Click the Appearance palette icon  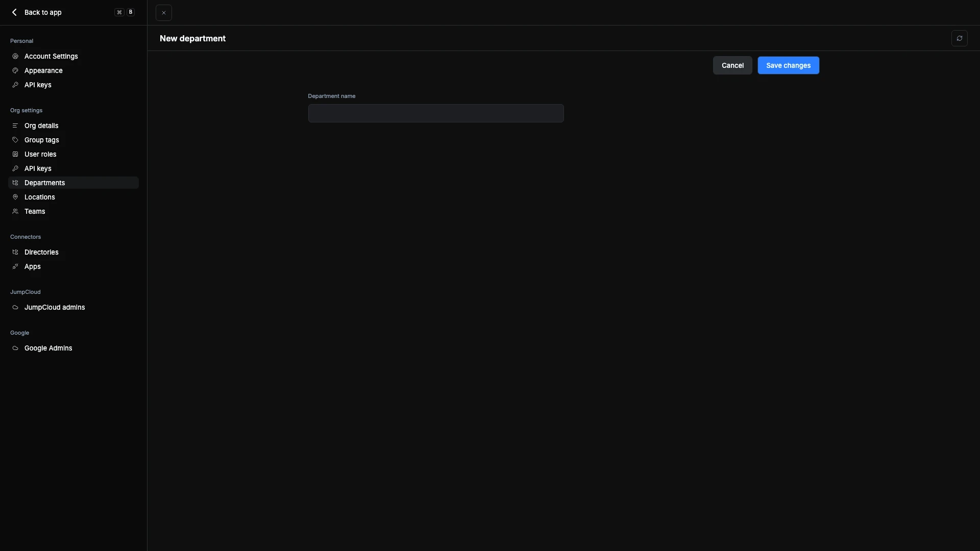15,71
